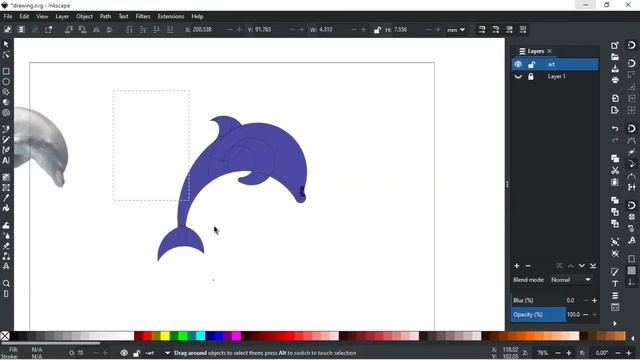Viewport: 640px width, 360px height.
Task: Select the Spiral tool
Action: pyautogui.click(x=6, y=113)
